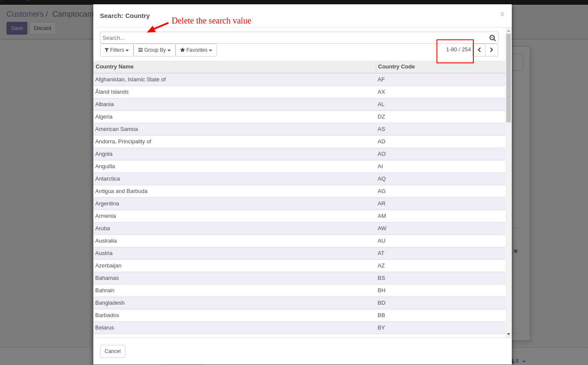588x365 pixels.
Task: Open the Customers breadcrumb link
Action: click(x=25, y=14)
